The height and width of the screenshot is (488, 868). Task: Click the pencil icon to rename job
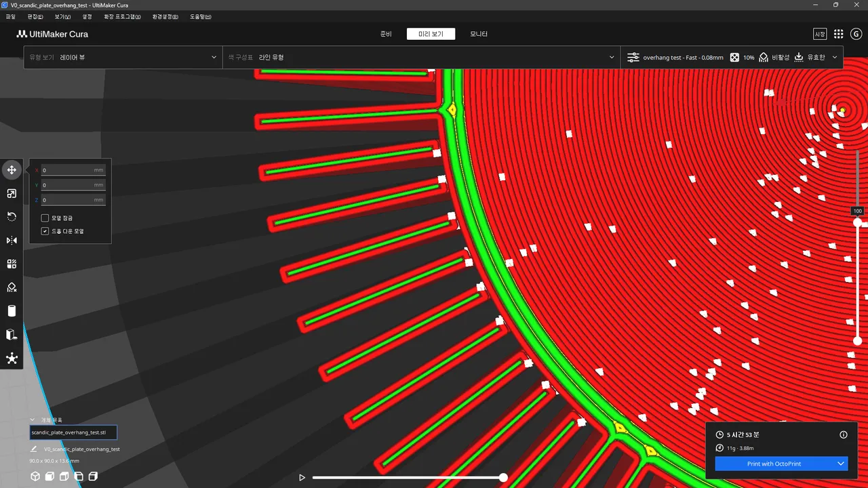(x=34, y=449)
